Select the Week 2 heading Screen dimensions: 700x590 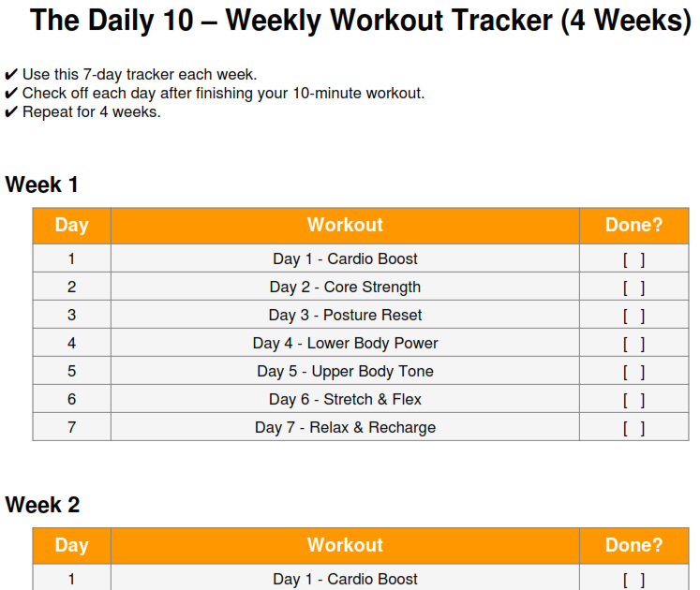pos(42,505)
